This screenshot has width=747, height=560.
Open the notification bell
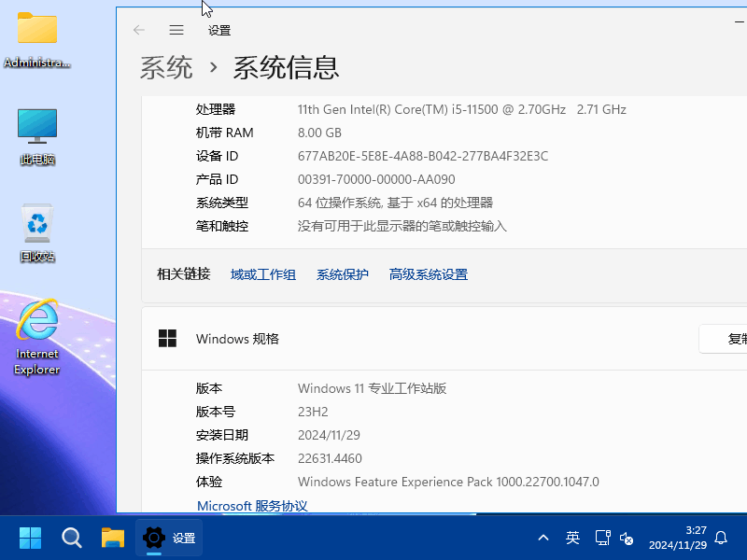721,539
